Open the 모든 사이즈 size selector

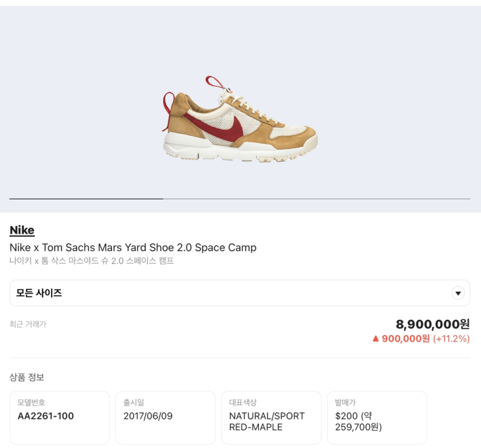click(x=240, y=293)
